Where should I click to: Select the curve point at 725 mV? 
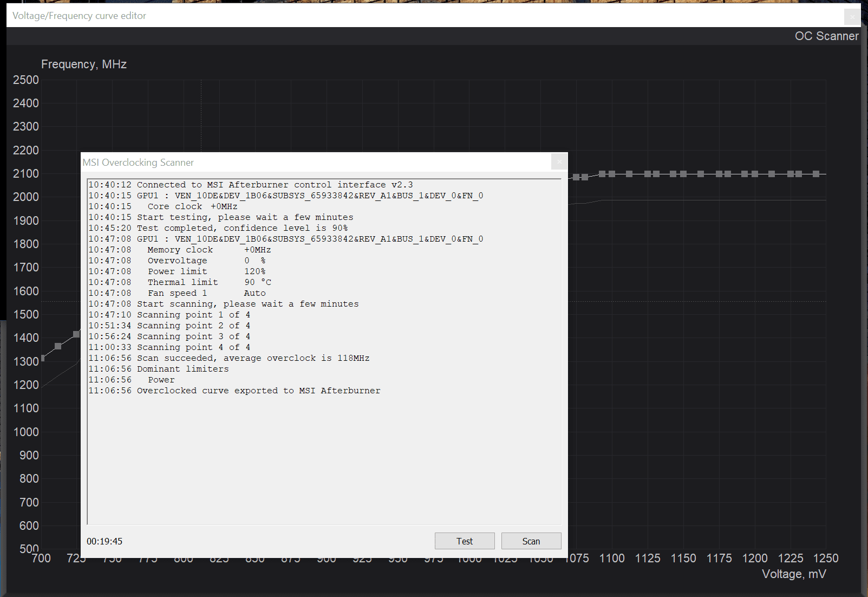pos(76,334)
